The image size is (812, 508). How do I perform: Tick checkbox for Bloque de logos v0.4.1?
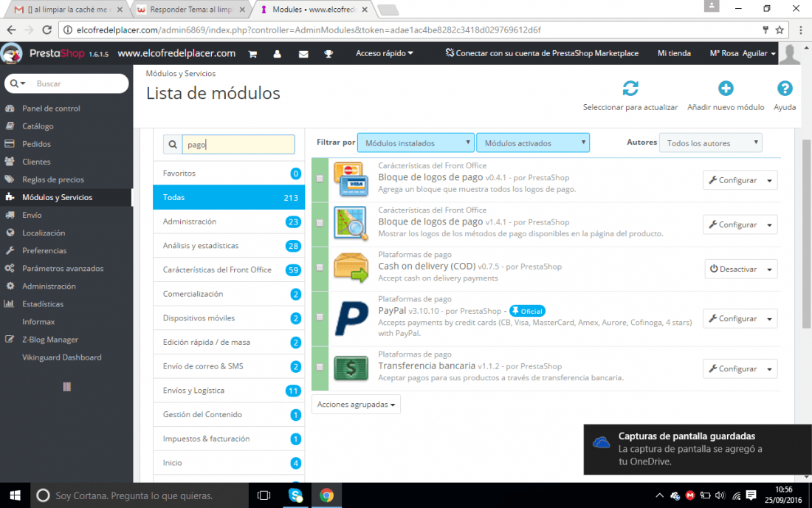[x=320, y=179]
